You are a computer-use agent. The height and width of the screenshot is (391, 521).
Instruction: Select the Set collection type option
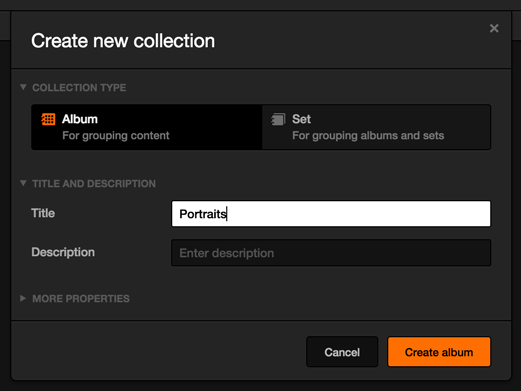(376, 127)
